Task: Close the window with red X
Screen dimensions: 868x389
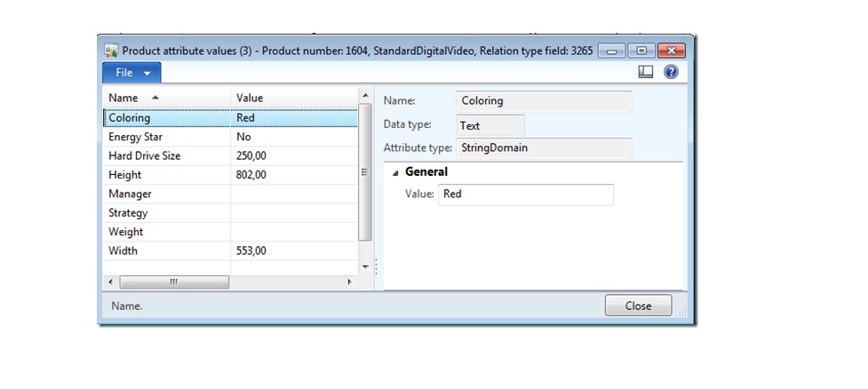Action: [x=672, y=51]
